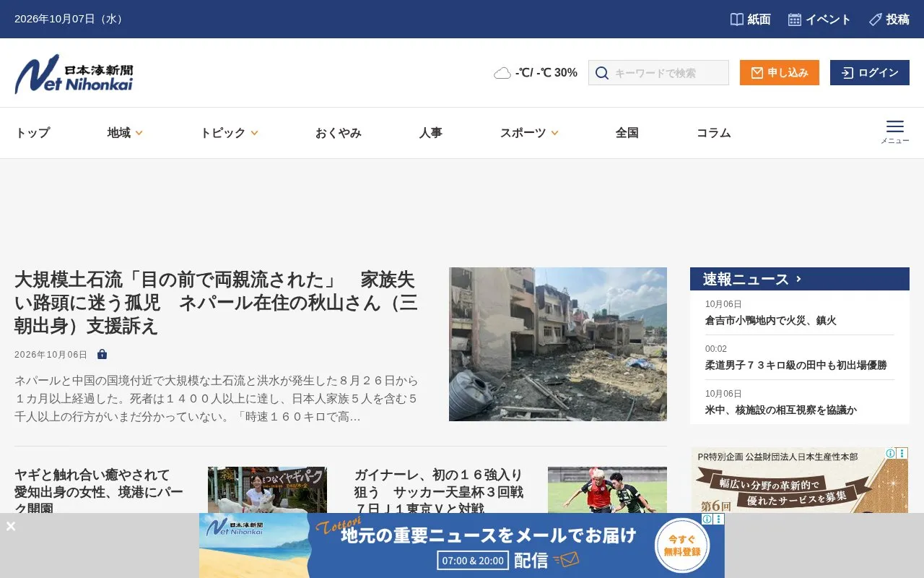Viewport: 924px width, 578px height.
Task: Expand the トピック dropdown menu
Action: (229, 133)
